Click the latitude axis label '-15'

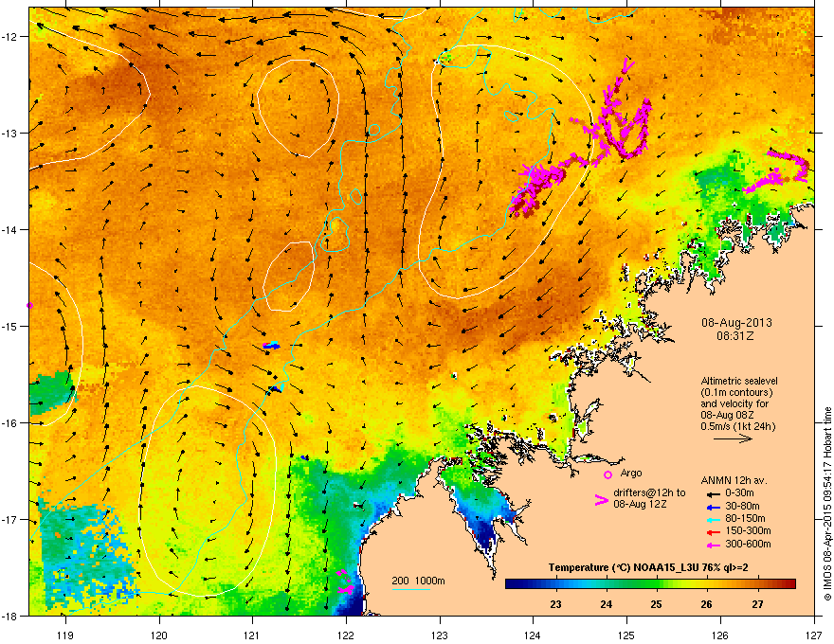pos(10,326)
